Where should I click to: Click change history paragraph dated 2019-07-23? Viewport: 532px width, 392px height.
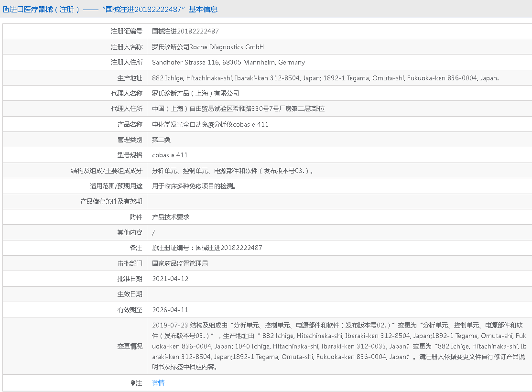point(339,346)
